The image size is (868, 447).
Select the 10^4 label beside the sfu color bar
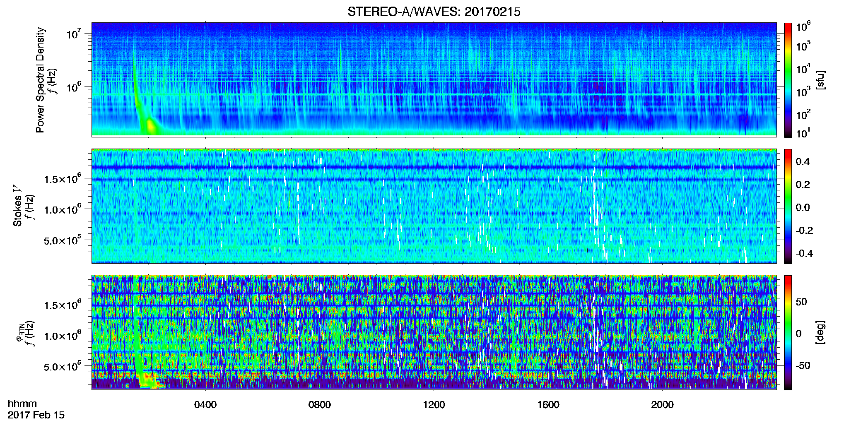pos(803,69)
